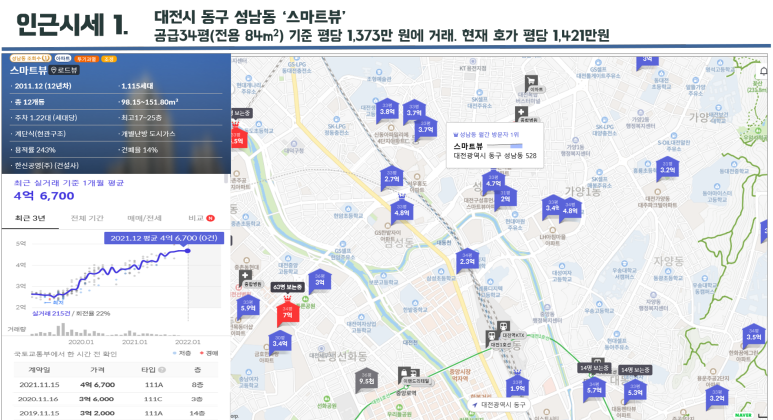Click the 아파트 type badge

point(63,59)
